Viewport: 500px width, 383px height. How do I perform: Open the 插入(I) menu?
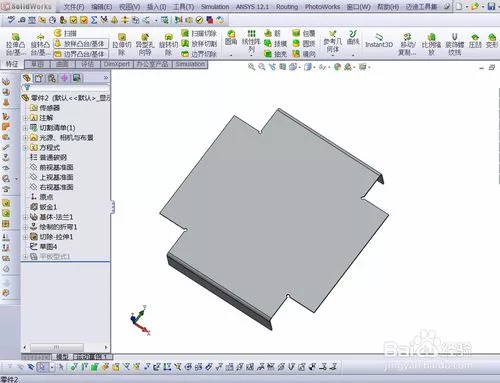(x=156, y=7)
